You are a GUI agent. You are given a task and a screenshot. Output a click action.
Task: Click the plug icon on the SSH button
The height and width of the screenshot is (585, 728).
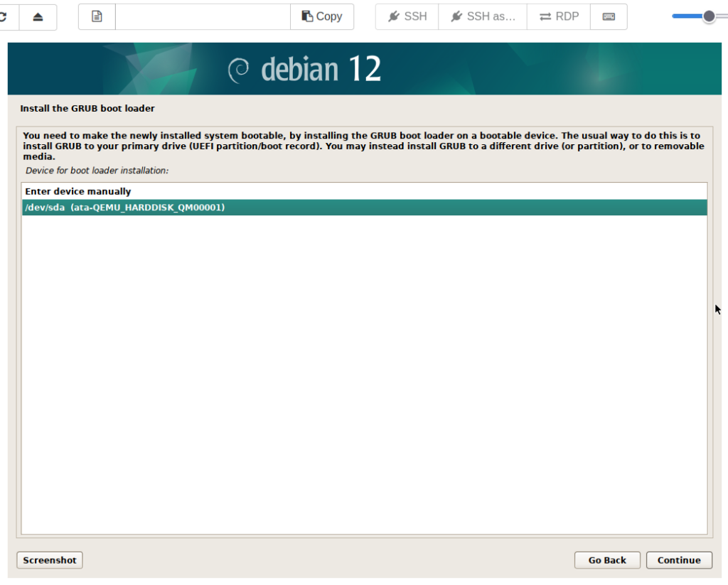click(394, 16)
